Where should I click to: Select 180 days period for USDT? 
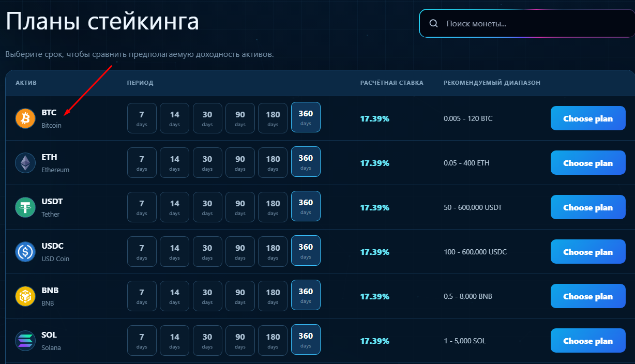click(x=273, y=207)
